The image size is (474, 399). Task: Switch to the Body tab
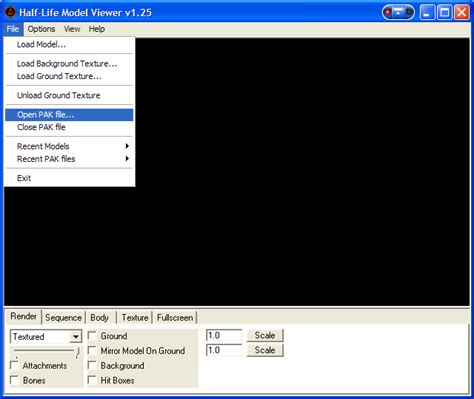point(100,318)
